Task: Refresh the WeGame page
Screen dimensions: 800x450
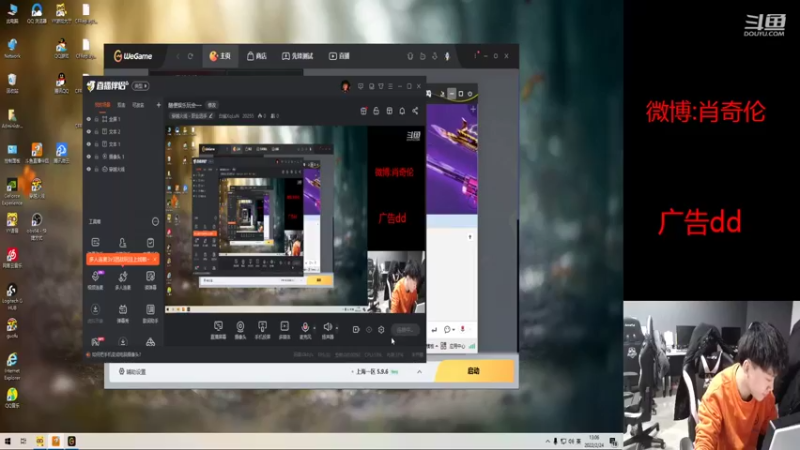Action: 190,56
